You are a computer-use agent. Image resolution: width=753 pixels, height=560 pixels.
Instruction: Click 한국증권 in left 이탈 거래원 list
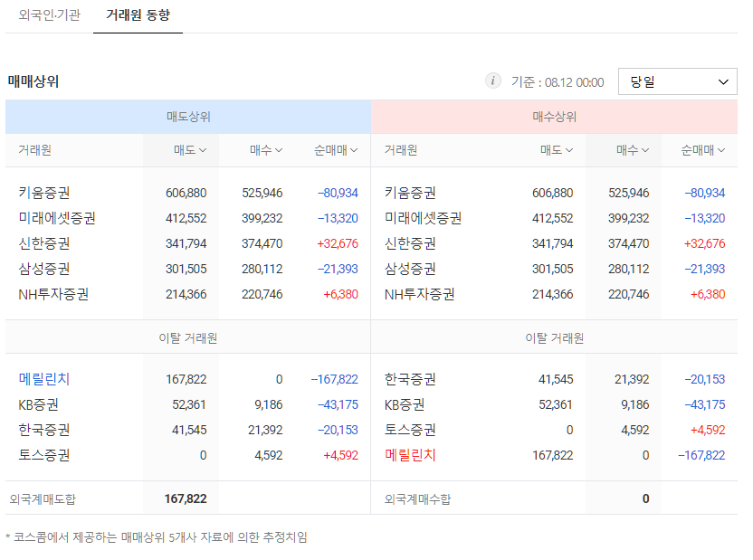pyautogui.click(x=44, y=430)
